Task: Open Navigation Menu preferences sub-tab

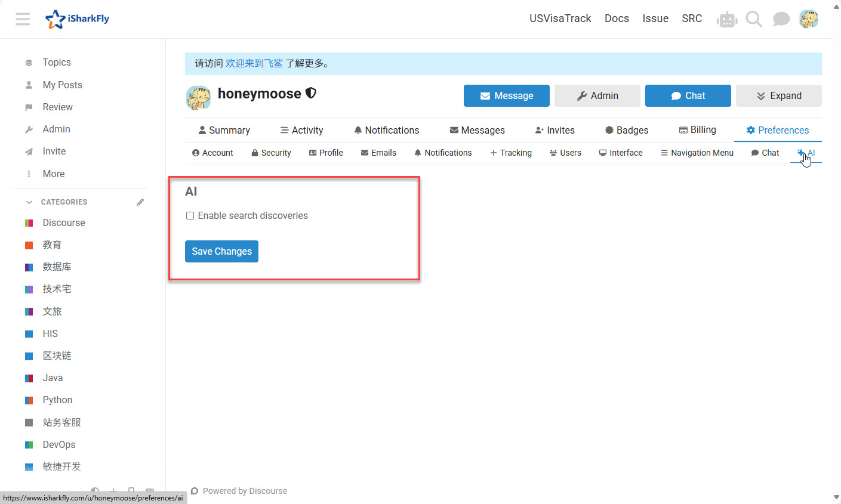Action: tap(697, 153)
